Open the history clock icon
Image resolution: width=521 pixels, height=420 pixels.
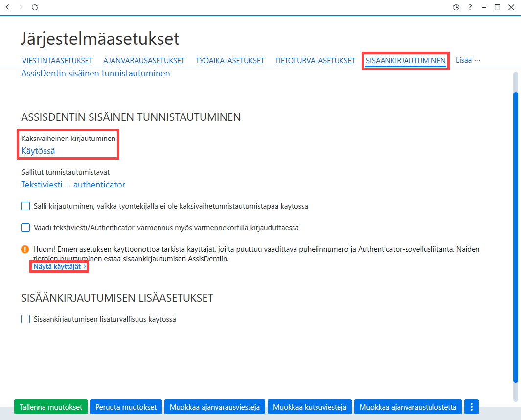pyautogui.click(x=456, y=7)
